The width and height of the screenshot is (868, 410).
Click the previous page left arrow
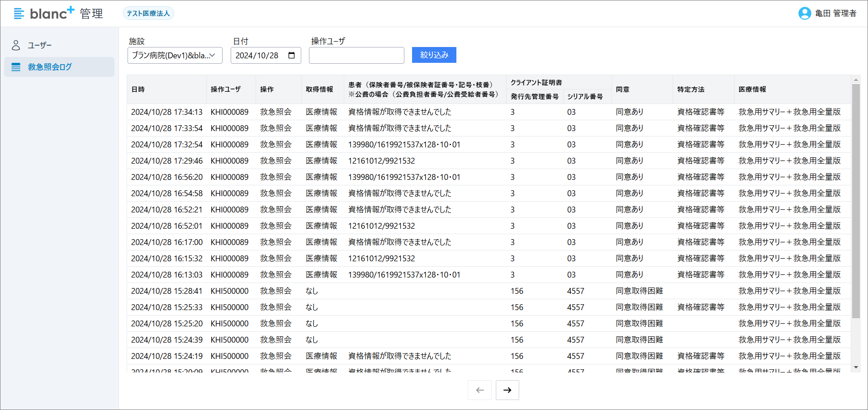pos(479,390)
